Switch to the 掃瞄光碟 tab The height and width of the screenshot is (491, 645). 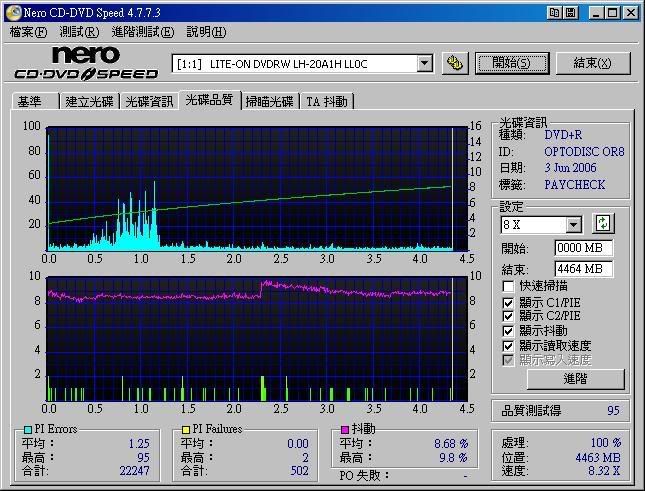point(269,102)
